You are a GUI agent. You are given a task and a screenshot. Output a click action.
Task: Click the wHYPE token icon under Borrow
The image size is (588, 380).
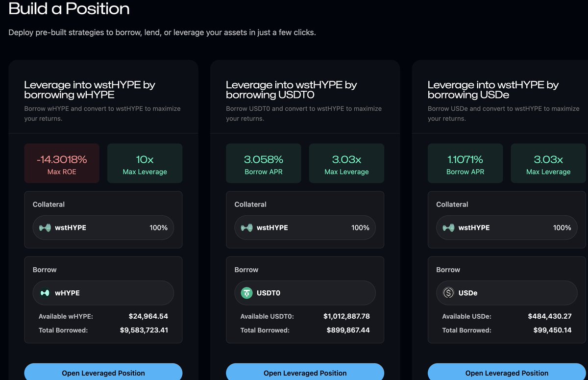[x=45, y=293]
